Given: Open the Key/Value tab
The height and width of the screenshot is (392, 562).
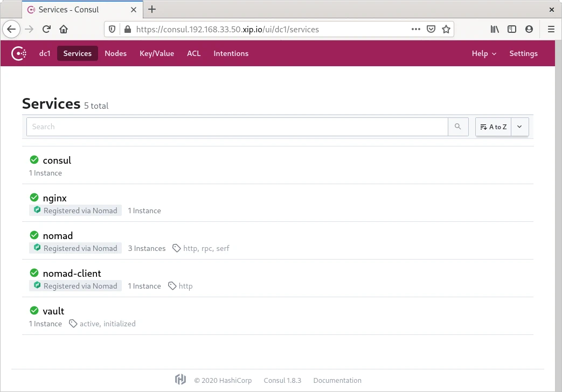Looking at the screenshot, I should click(x=157, y=53).
